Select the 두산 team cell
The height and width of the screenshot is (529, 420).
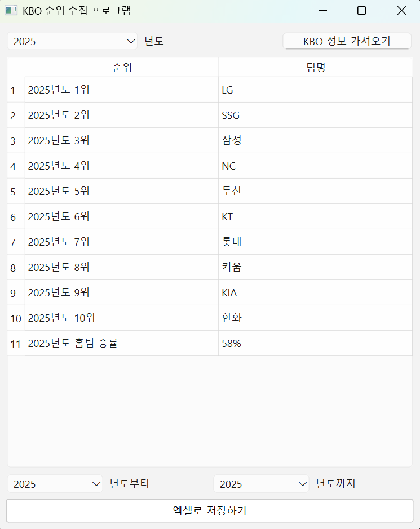(x=315, y=192)
